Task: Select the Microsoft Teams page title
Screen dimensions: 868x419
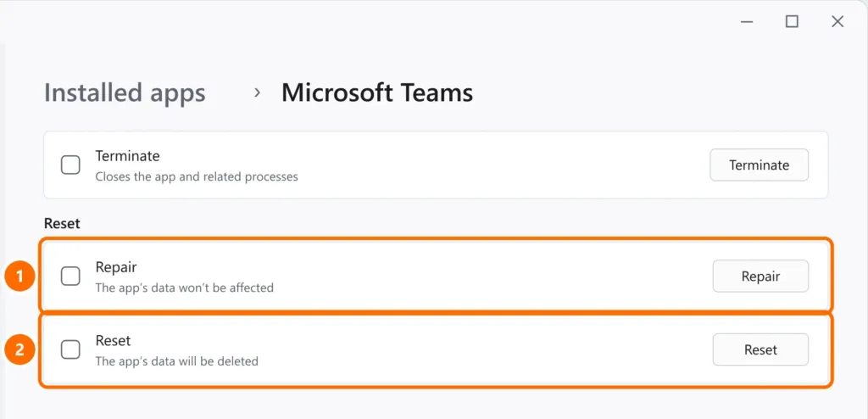Action: coord(377,93)
